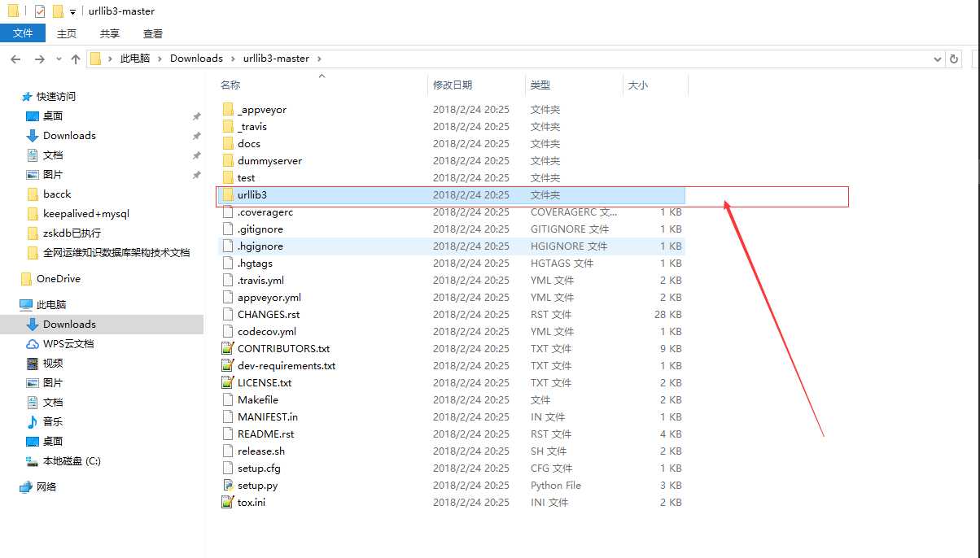The height and width of the screenshot is (558, 980).
Task: Expand chevron after urllib3-master in path
Action: 319,59
